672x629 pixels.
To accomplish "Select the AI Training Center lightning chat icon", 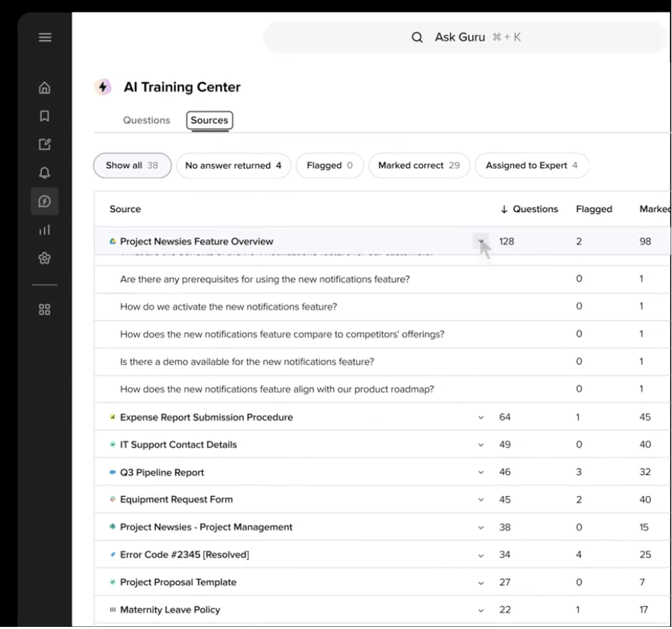I will pyautogui.click(x=44, y=200).
